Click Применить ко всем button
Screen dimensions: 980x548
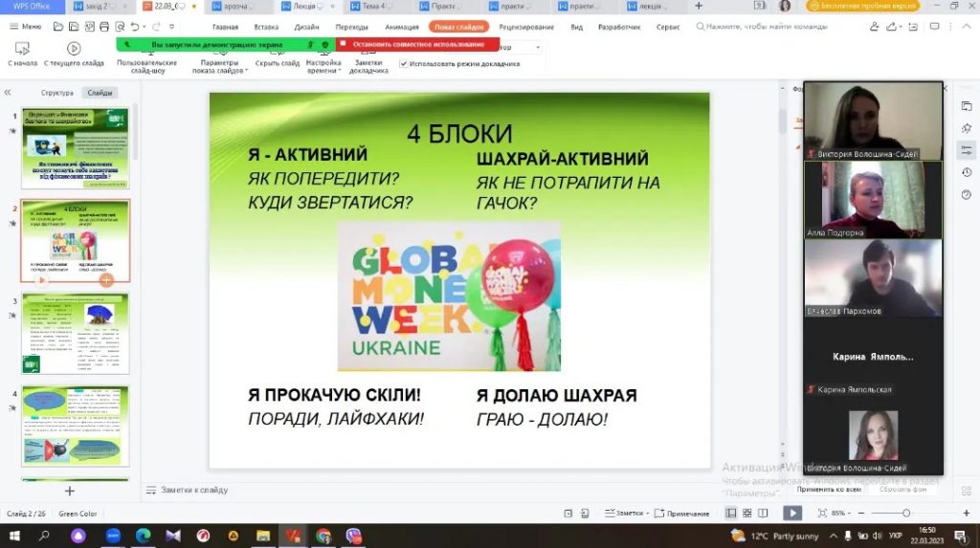(x=829, y=489)
